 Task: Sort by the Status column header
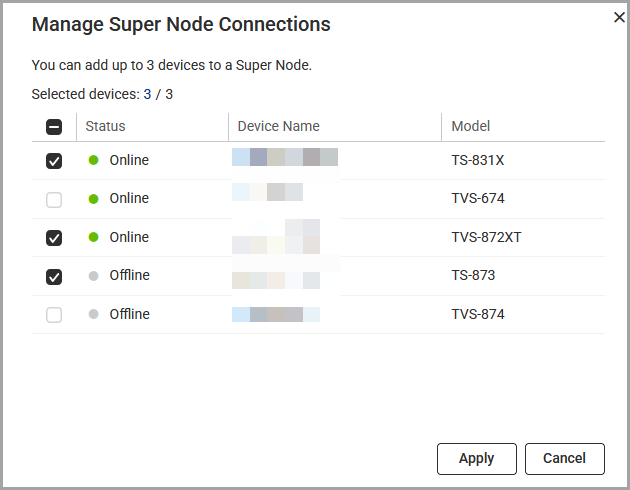105,126
